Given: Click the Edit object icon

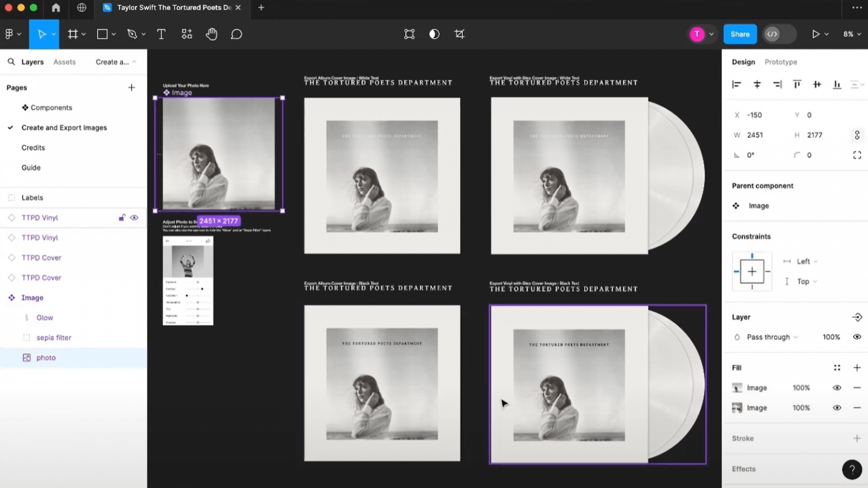Looking at the screenshot, I should [409, 34].
